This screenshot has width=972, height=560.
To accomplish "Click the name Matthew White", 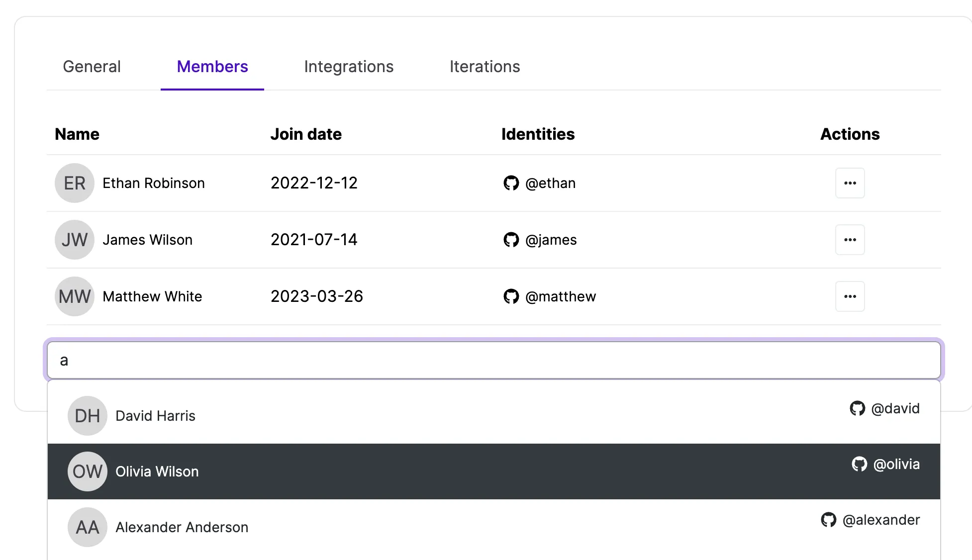I will pyautogui.click(x=152, y=296).
